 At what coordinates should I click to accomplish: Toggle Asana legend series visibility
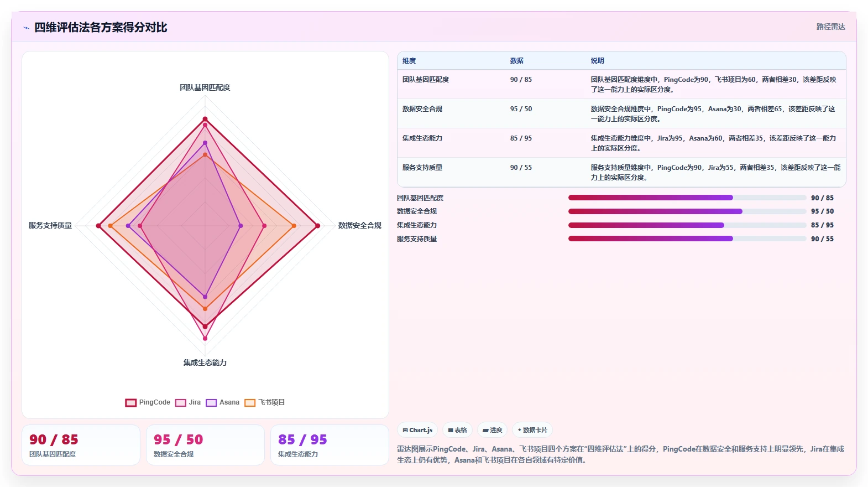click(x=223, y=402)
